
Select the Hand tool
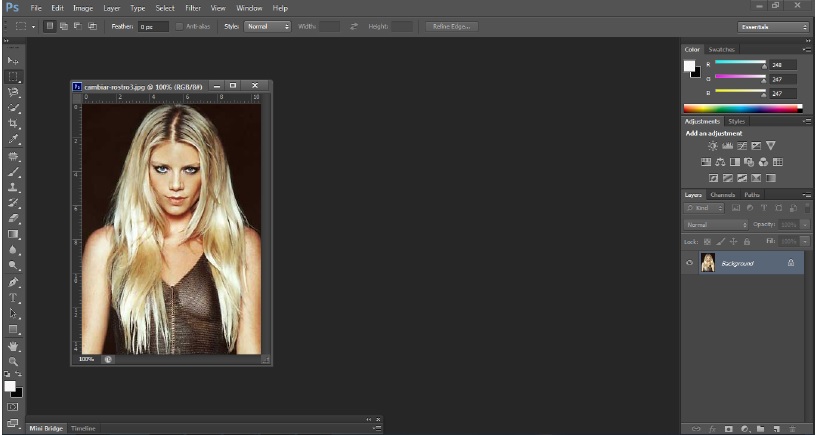[13, 346]
